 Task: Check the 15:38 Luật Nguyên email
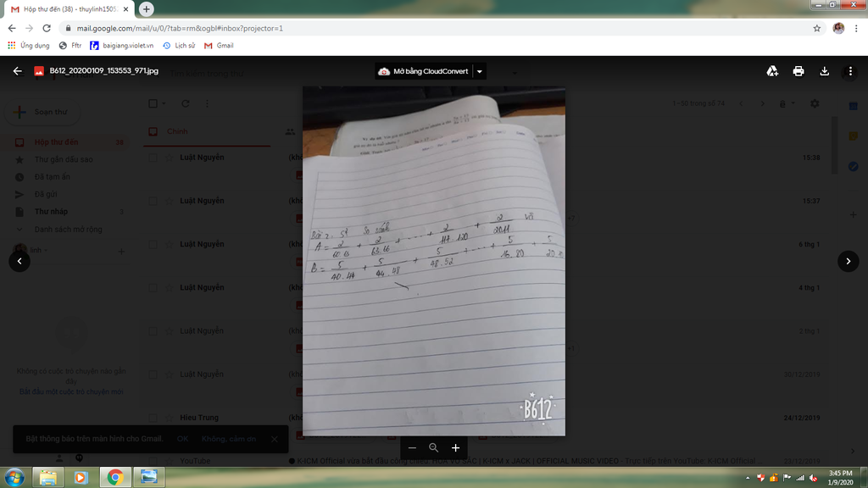click(x=153, y=158)
